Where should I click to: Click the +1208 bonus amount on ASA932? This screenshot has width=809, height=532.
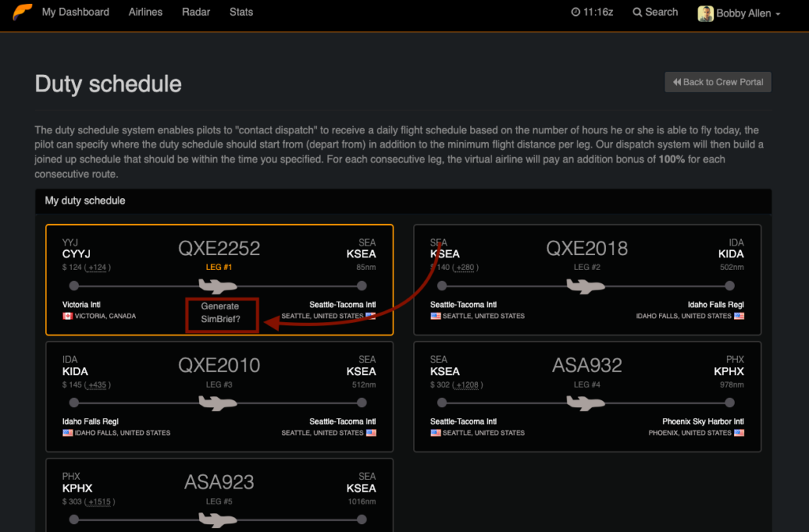(x=468, y=385)
